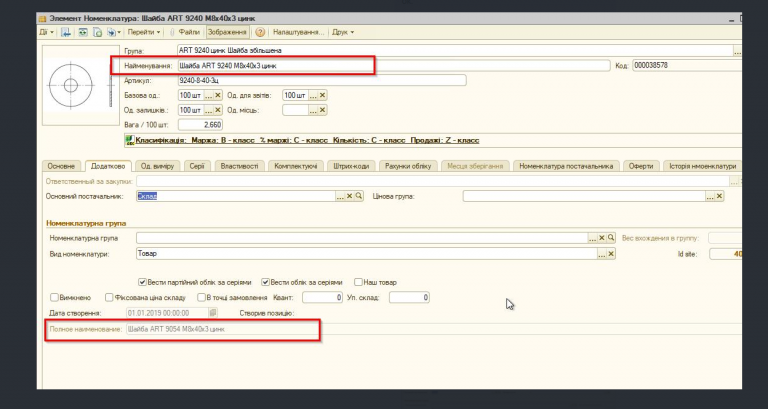Click the refresh (green arrows) toolbar icon
Viewport: 768px width, 409px height.
click(x=83, y=32)
